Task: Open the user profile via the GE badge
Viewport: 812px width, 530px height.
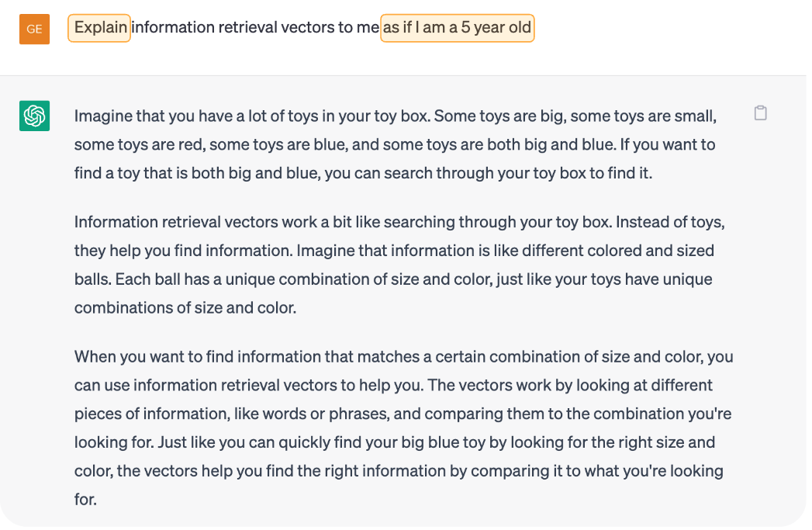Action: [33, 28]
